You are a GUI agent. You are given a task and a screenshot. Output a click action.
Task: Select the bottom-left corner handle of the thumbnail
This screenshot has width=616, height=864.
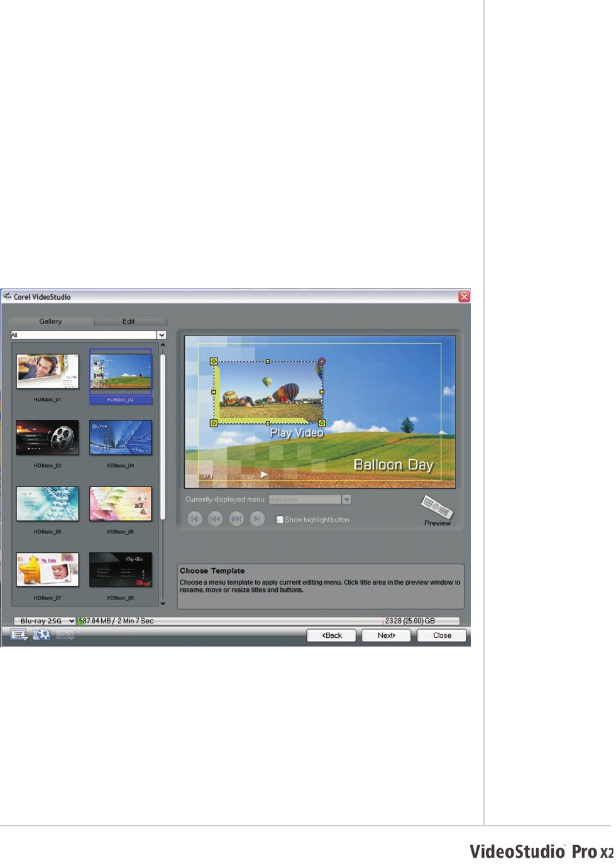[x=214, y=424]
